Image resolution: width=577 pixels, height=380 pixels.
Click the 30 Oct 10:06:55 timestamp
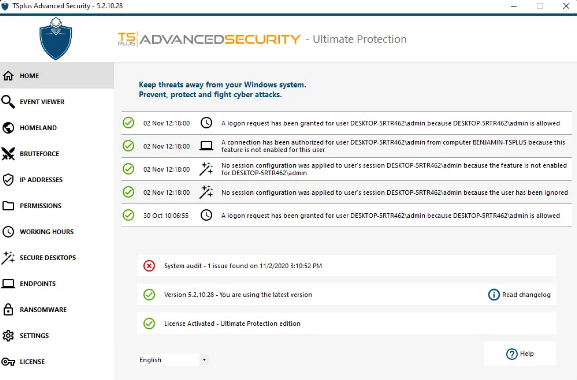[x=166, y=216]
